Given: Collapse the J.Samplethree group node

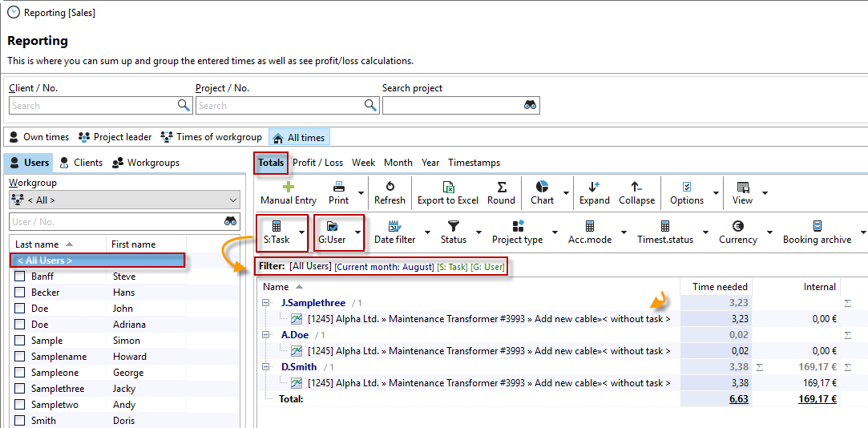Looking at the screenshot, I should click(x=266, y=303).
